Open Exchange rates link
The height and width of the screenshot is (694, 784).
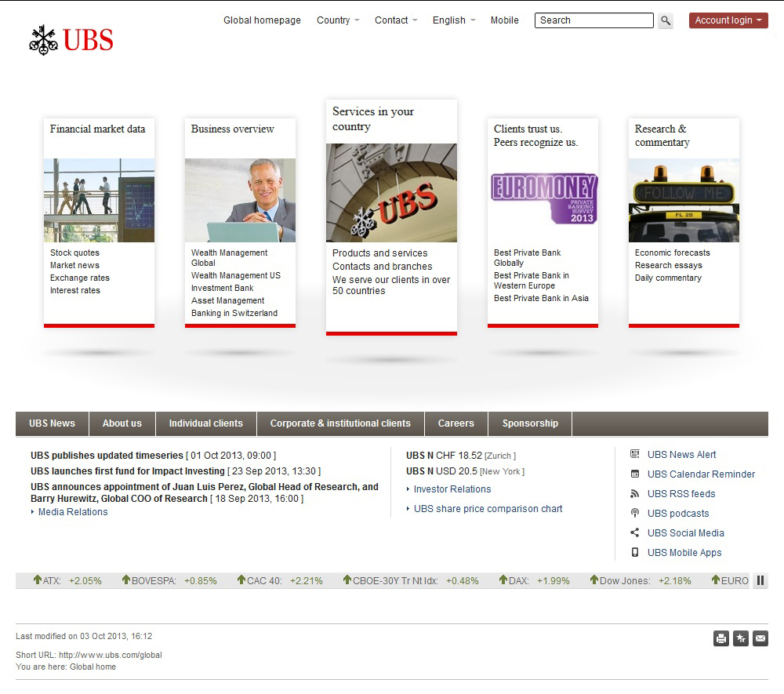(x=79, y=278)
